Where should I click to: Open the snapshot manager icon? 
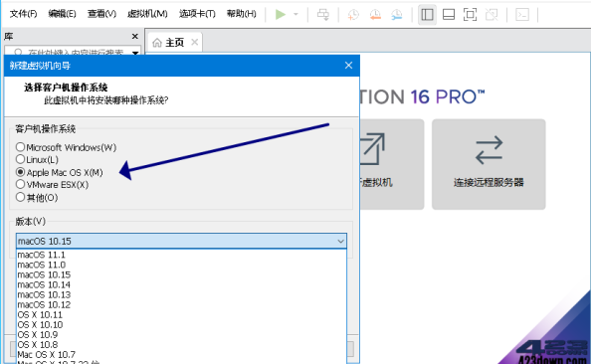coord(397,15)
